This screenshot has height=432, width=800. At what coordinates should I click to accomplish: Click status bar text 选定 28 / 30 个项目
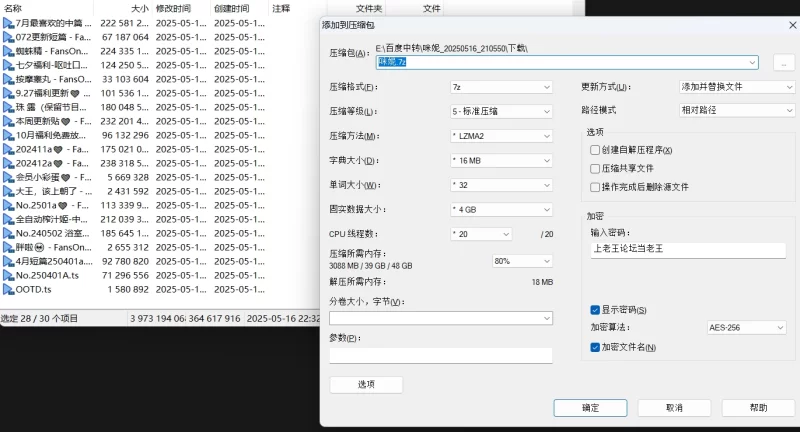[x=39, y=319]
